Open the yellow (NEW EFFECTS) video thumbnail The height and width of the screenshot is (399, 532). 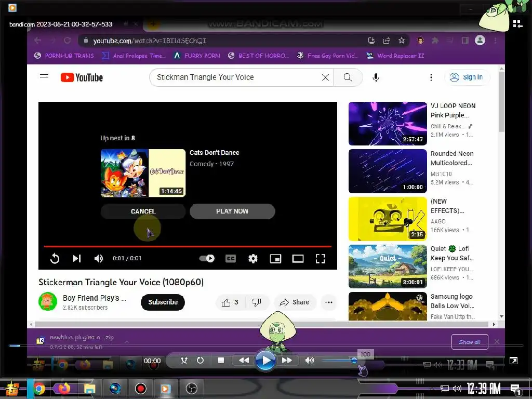(388, 219)
